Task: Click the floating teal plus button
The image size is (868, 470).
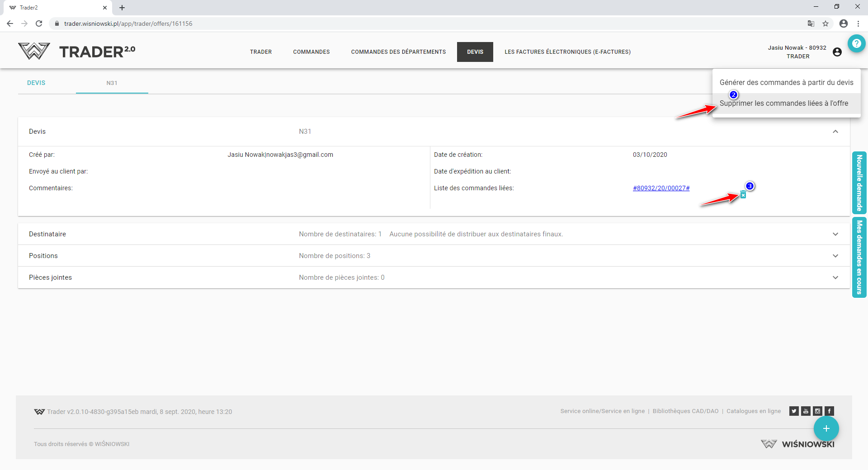Action: click(826, 428)
